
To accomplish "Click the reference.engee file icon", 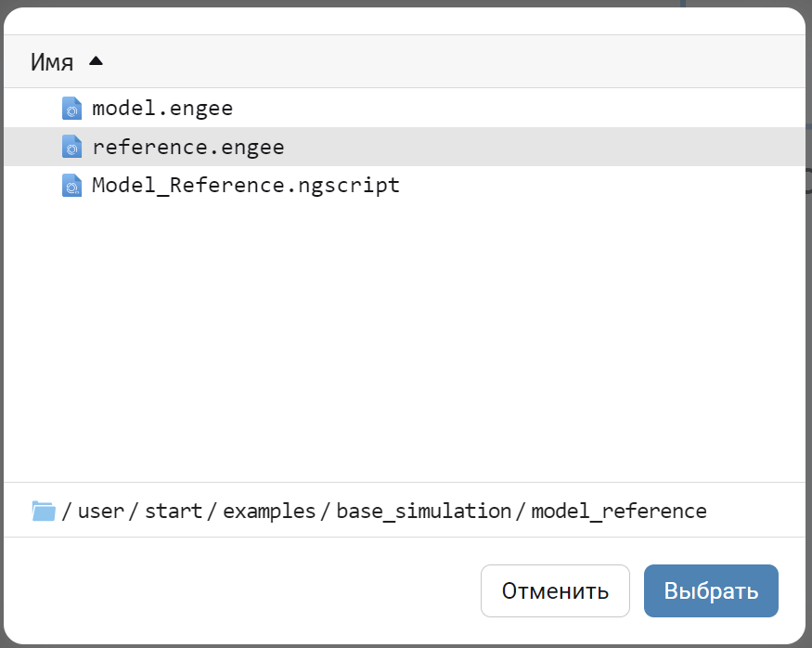I will point(72,147).
